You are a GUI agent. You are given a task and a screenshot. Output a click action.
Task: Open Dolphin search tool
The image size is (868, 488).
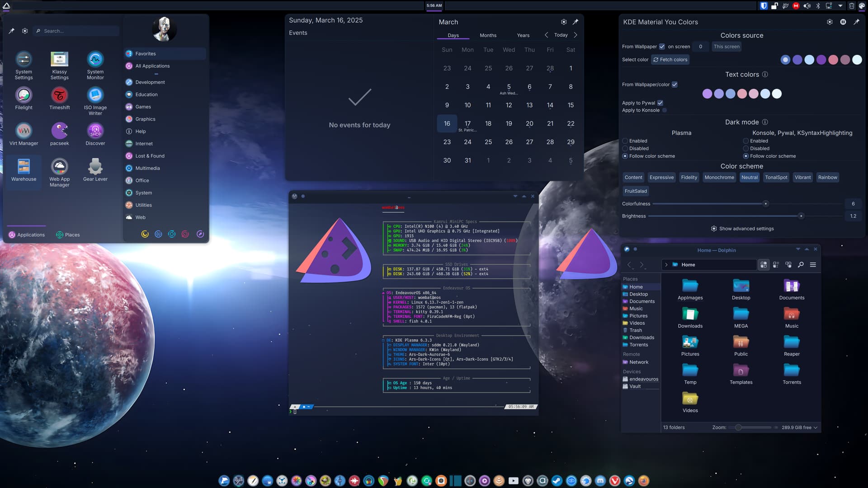[801, 265]
